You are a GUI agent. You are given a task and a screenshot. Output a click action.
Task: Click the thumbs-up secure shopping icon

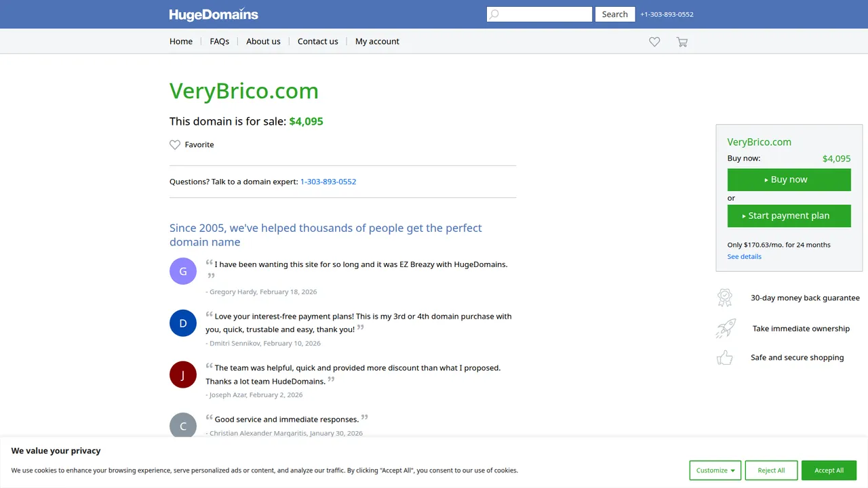click(725, 357)
